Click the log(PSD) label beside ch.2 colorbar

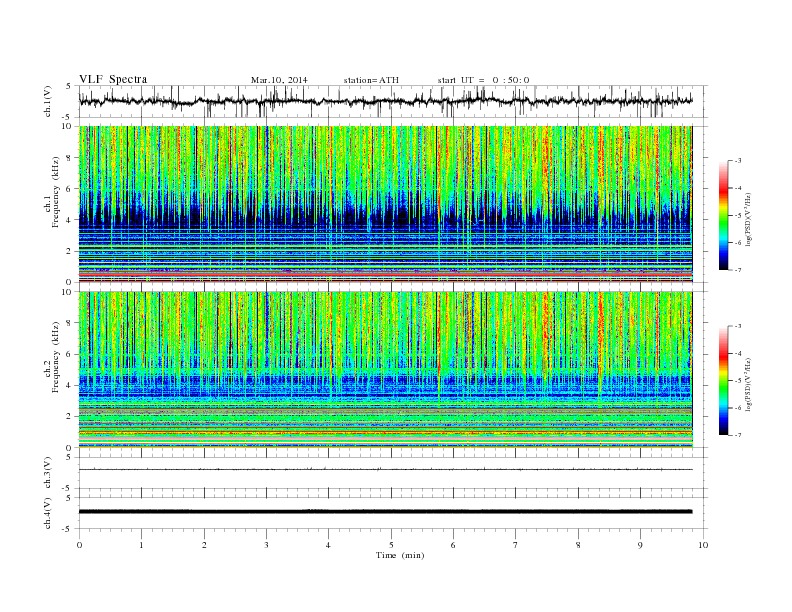pos(750,384)
